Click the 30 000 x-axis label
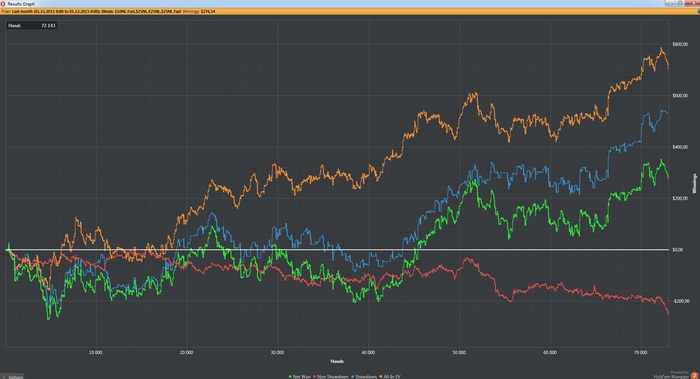The width and height of the screenshot is (700, 379). (277, 352)
